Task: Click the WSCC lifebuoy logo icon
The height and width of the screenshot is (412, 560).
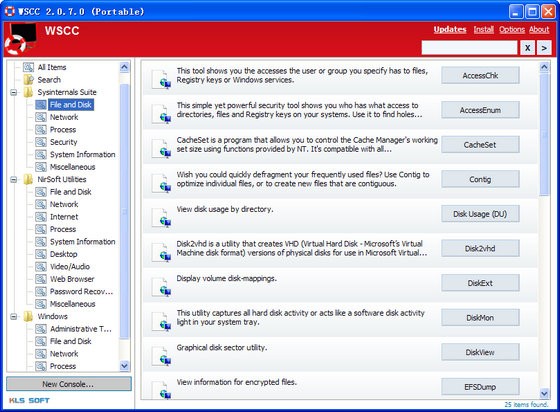Action: [x=20, y=39]
